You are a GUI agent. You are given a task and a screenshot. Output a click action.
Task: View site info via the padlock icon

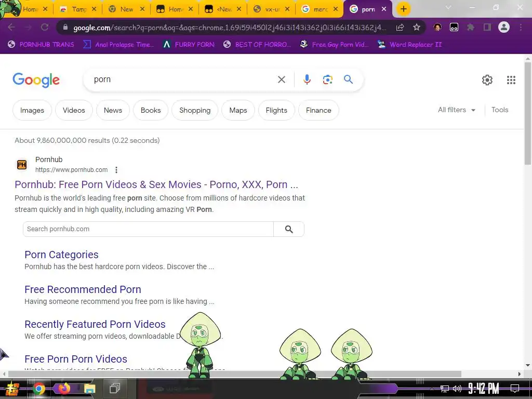(65, 27)
